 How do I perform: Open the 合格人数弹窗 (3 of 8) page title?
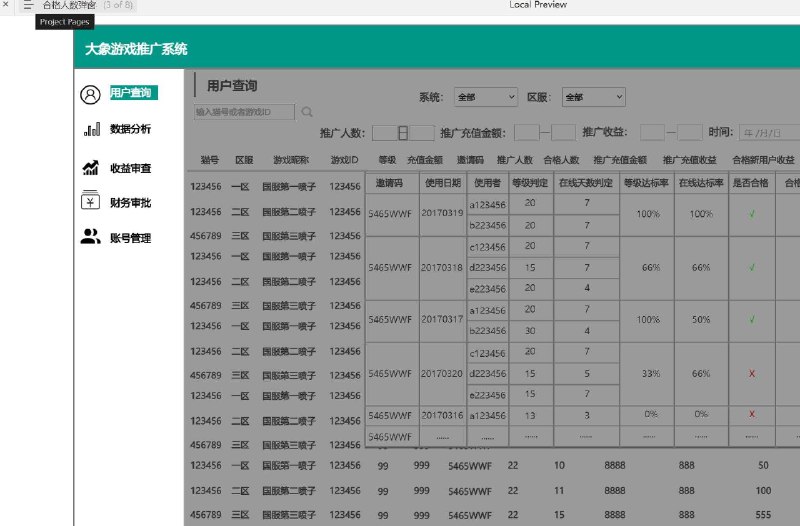pyautogui.click(x=88, y=5)
